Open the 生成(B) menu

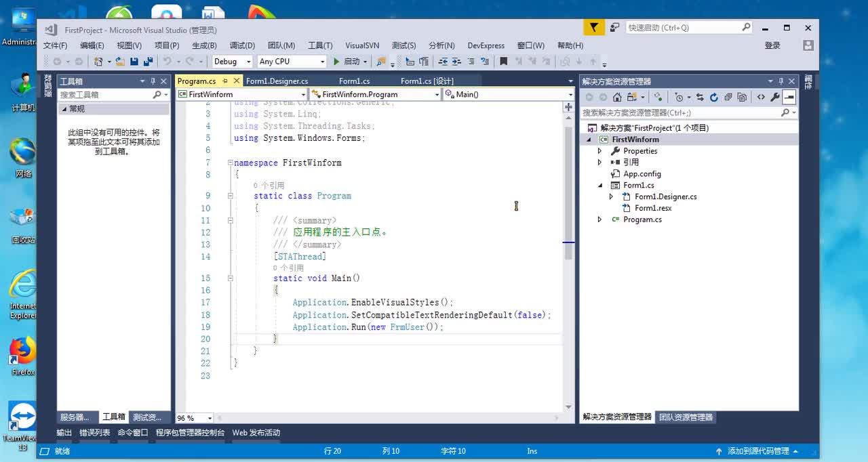point(204,45)
